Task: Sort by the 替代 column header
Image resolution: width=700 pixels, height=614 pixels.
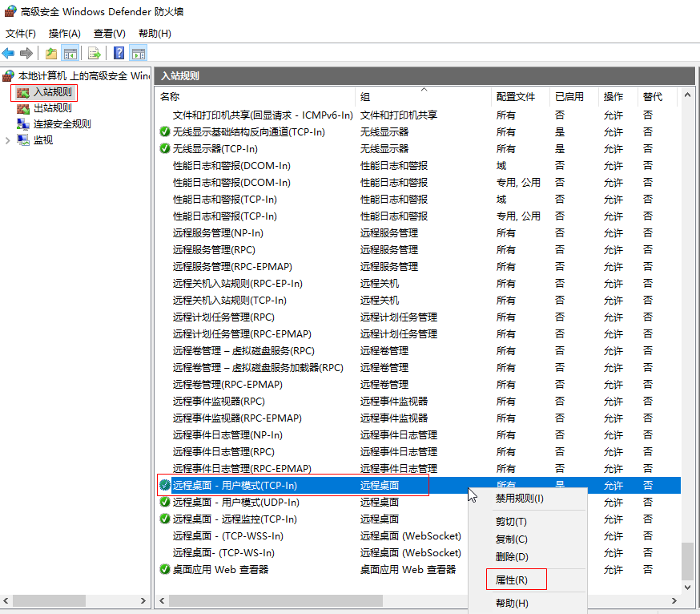Action: click(x=658, y=96)
